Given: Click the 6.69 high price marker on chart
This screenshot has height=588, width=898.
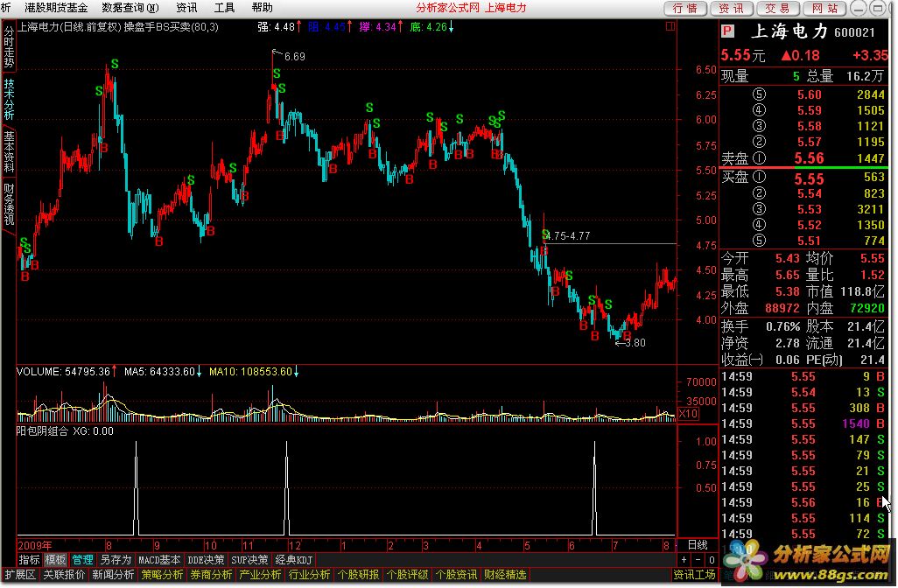Looking at the screenshot, I should 294,57.
